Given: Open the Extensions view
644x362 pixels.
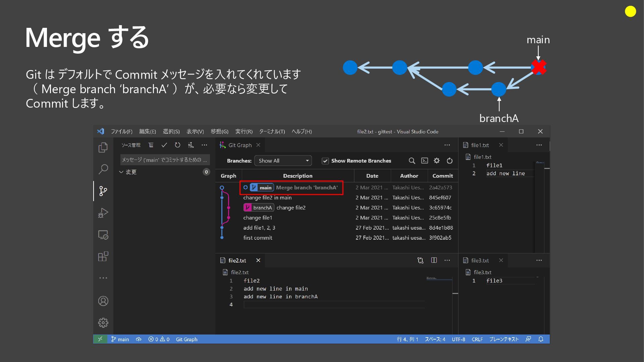Looking at the screenshot, I should coord(103,256).
